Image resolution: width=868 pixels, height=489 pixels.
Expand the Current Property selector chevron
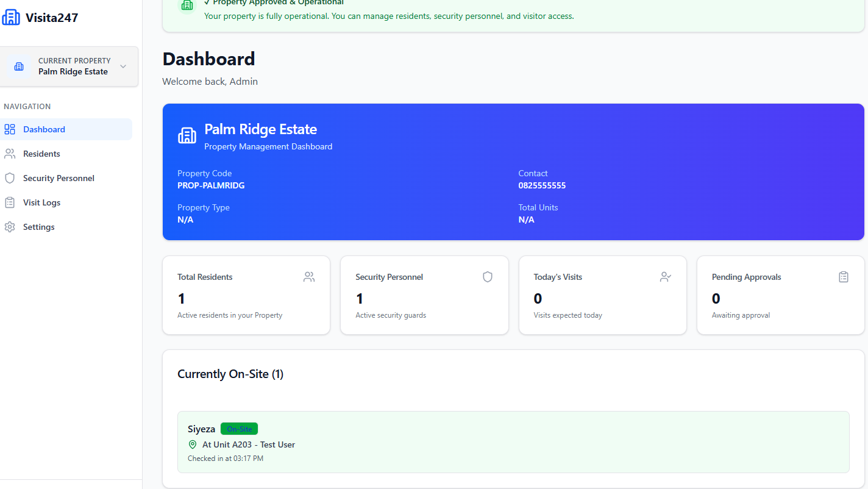tap(122, 66)
